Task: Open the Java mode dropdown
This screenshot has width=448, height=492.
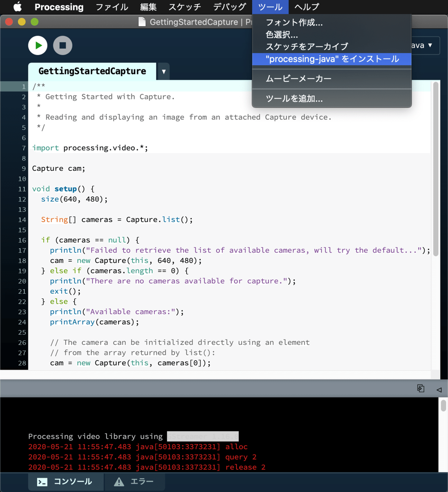Action: (x=425, y=45)
